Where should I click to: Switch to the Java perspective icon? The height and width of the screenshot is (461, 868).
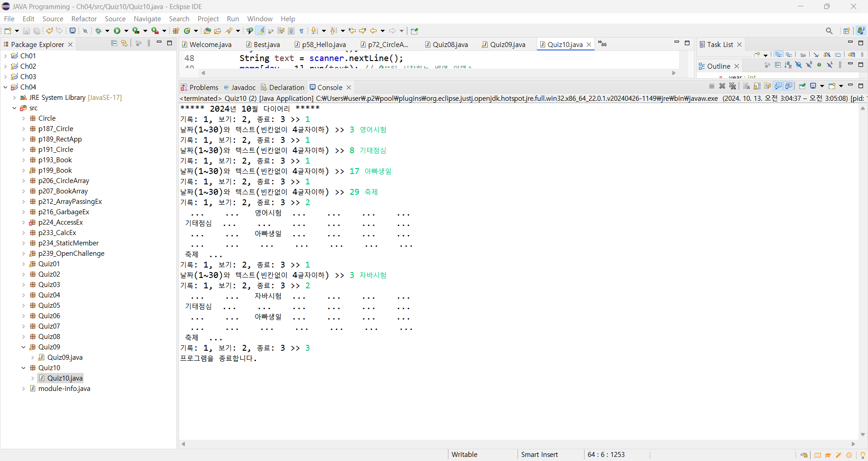click(861, 31)
